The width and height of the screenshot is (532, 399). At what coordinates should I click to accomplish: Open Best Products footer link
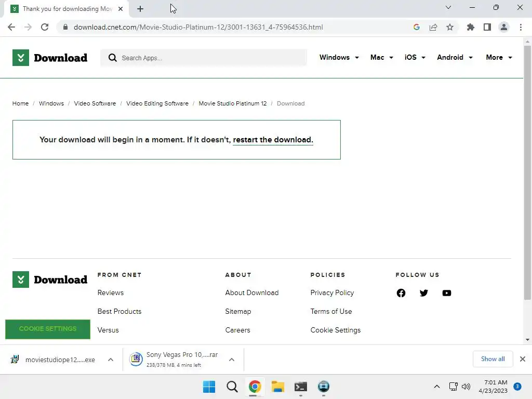[119, 312]
